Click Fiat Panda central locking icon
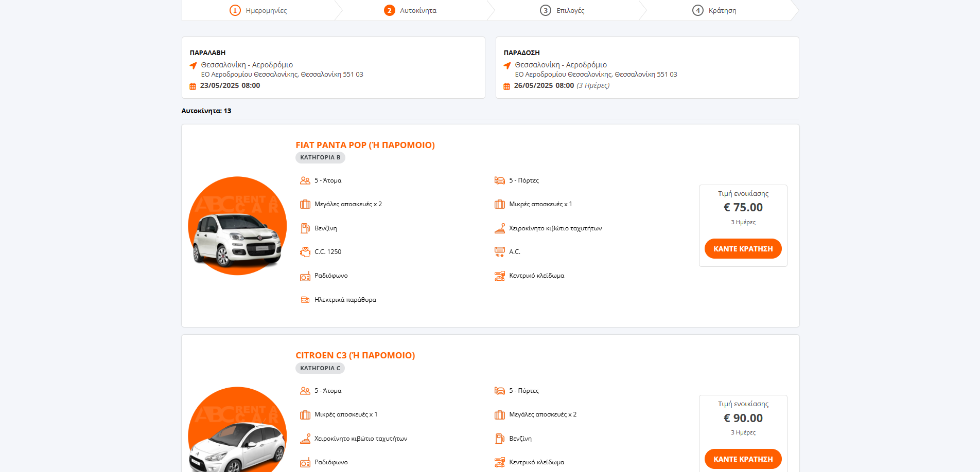The image size is (980, 472). click(500, 276)
